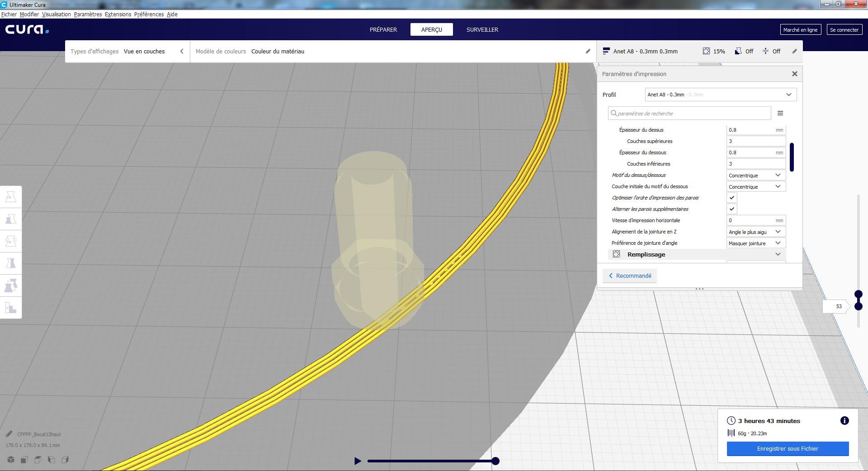
Task: Click the pencil edit icon next to model name
Action: click(9, 434)
